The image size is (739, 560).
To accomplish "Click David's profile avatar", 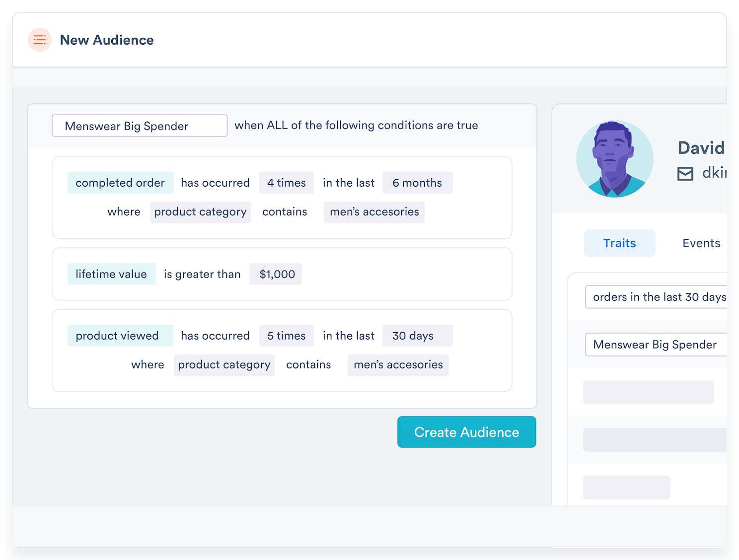I will coord(614,159).
